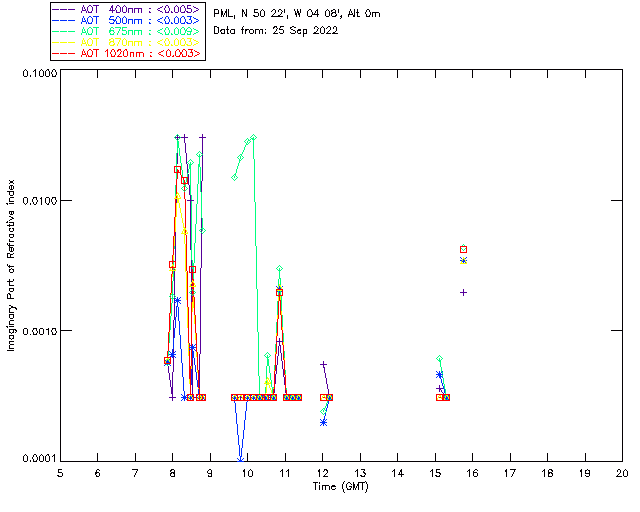The image size is (640, 512).
Task: Click the 'Time (GMT)' x-axis label
Action: tap(340, 485)
